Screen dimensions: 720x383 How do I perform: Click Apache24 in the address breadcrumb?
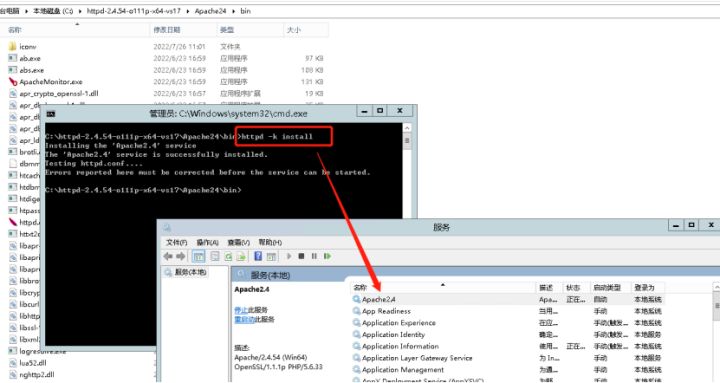210,11
